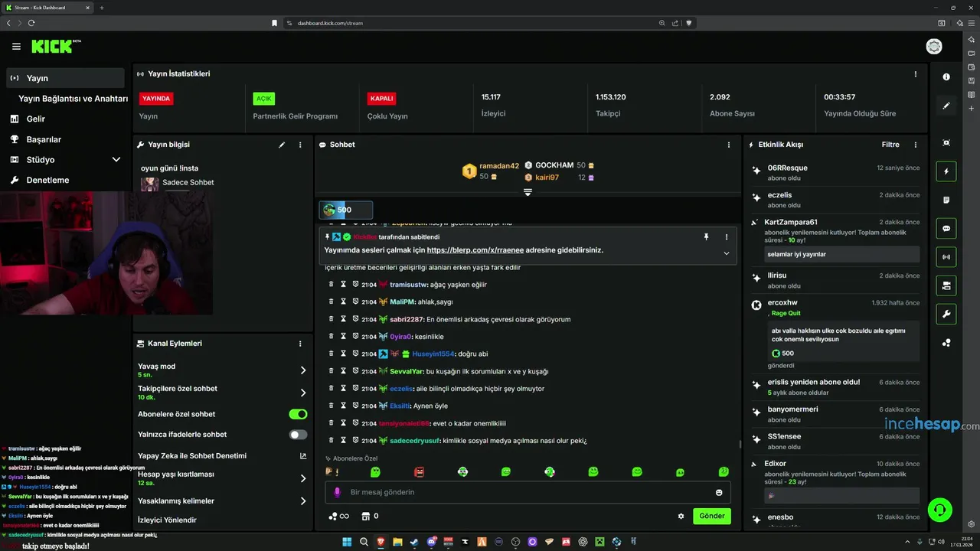Edit stream info with the pencil icon

point(282,145)
